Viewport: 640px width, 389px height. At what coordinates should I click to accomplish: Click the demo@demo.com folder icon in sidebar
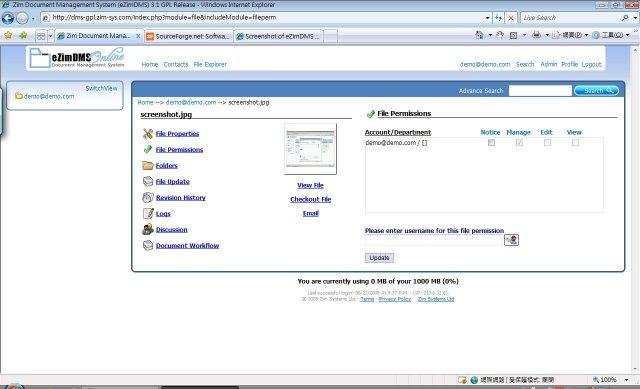pyautogui.click(x=19, y=96)
